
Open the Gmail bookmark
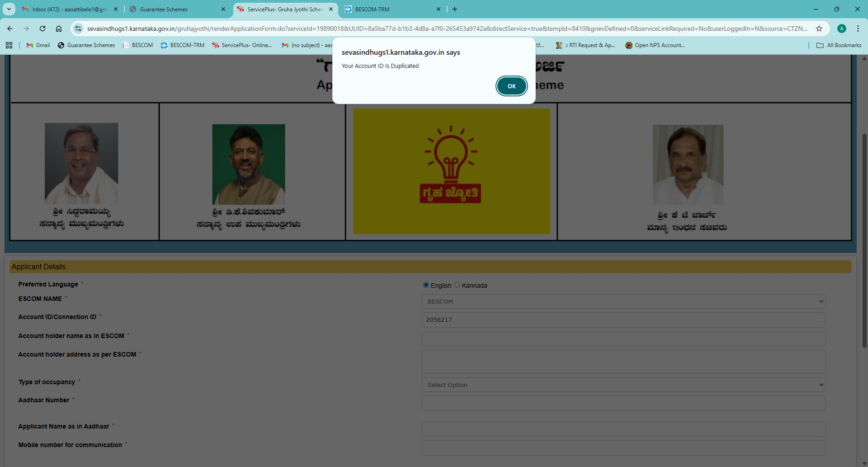(38, 45)
